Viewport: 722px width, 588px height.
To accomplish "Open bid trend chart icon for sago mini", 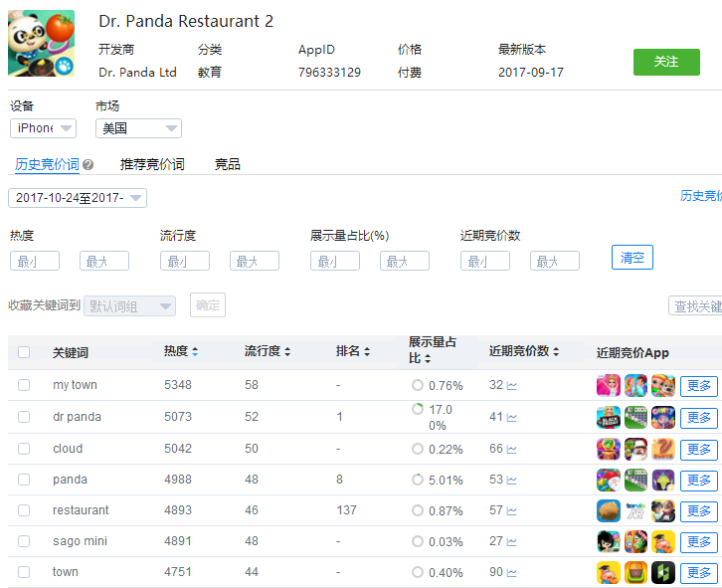I will 511,541.
